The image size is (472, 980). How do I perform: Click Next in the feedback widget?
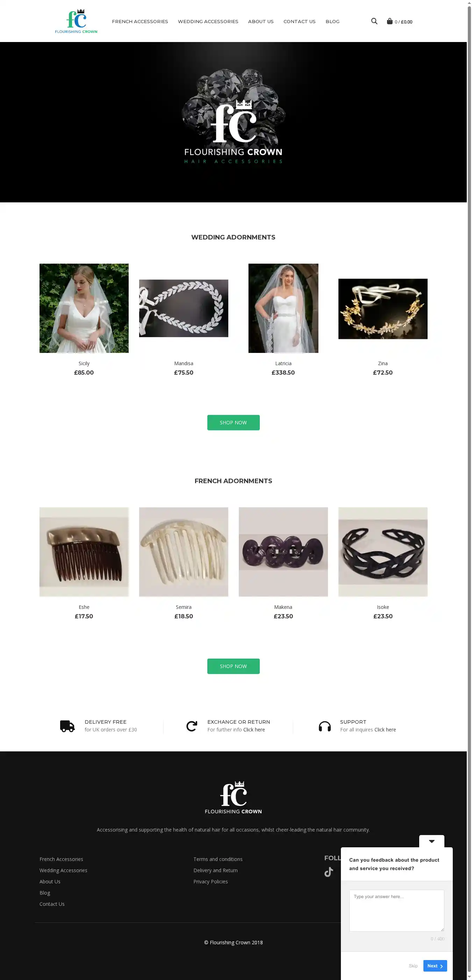(x=435, y=966)
